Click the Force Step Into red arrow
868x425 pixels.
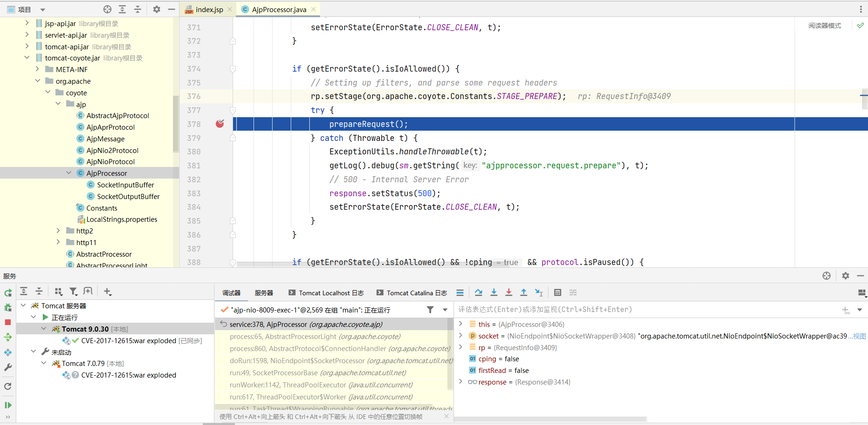coord(509,292)
